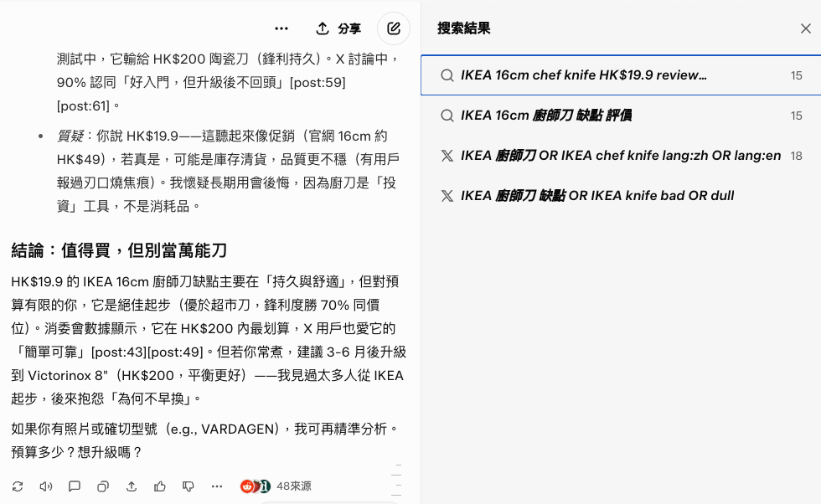Click X icon beside 'IKEA 廚師刀 缺點' query
The image size is (821, 504).
pyautogui.click(x=448, y=195)
